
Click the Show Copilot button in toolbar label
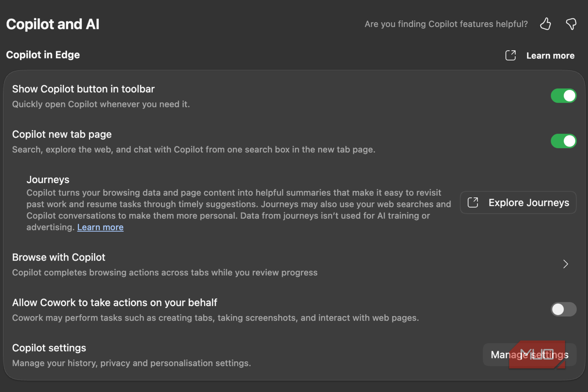click(83, 89)
